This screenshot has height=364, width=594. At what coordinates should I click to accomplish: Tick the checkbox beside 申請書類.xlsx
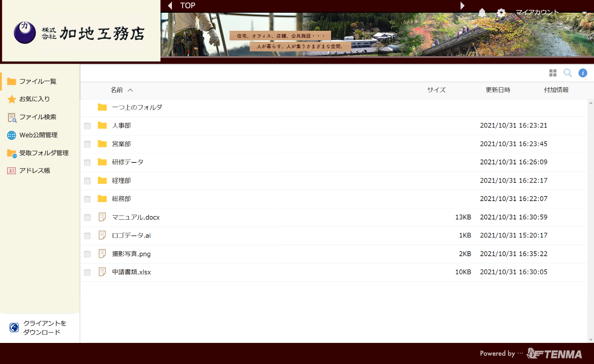(x=87, y=273)
